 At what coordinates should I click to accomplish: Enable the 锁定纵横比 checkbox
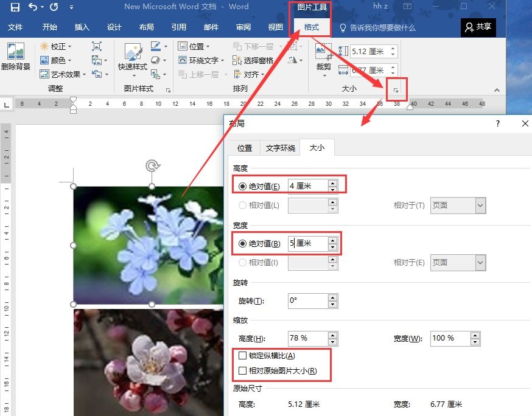pyautogui.click(x=243, y=356)
